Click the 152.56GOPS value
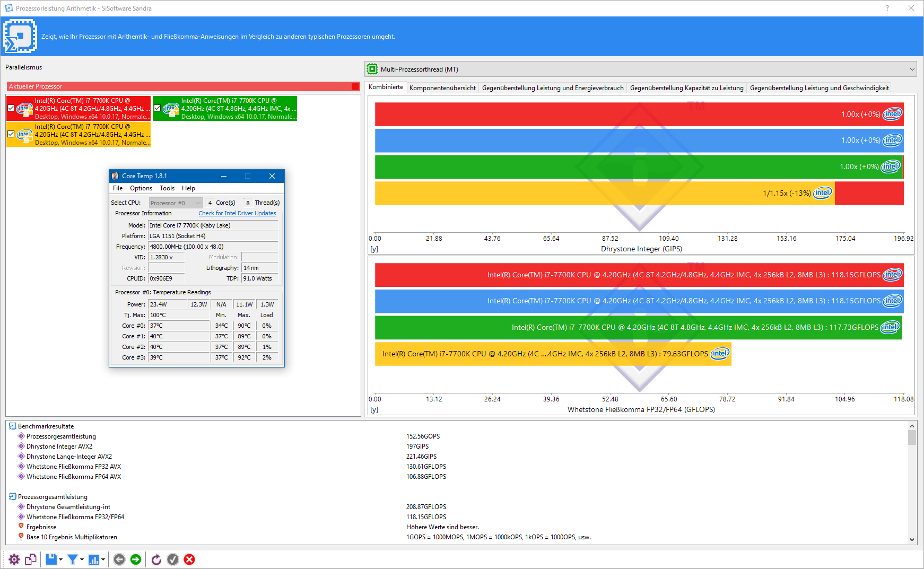Image resolution: width=924 pixels, height=569 pixels. click(423, 436)
